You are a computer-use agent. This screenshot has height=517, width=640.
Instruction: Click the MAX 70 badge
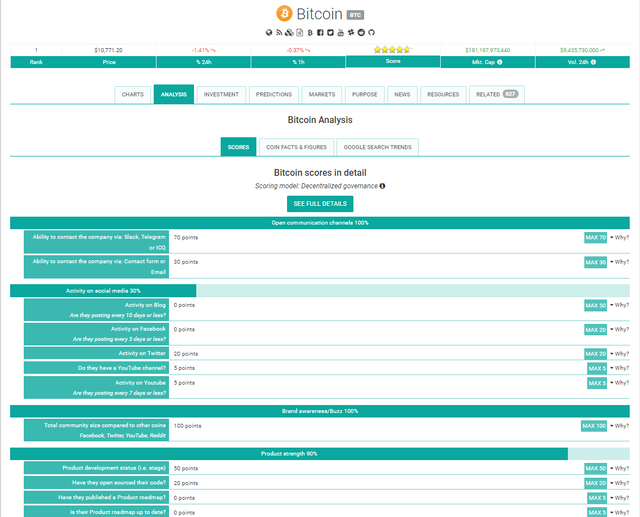(596, 237)
